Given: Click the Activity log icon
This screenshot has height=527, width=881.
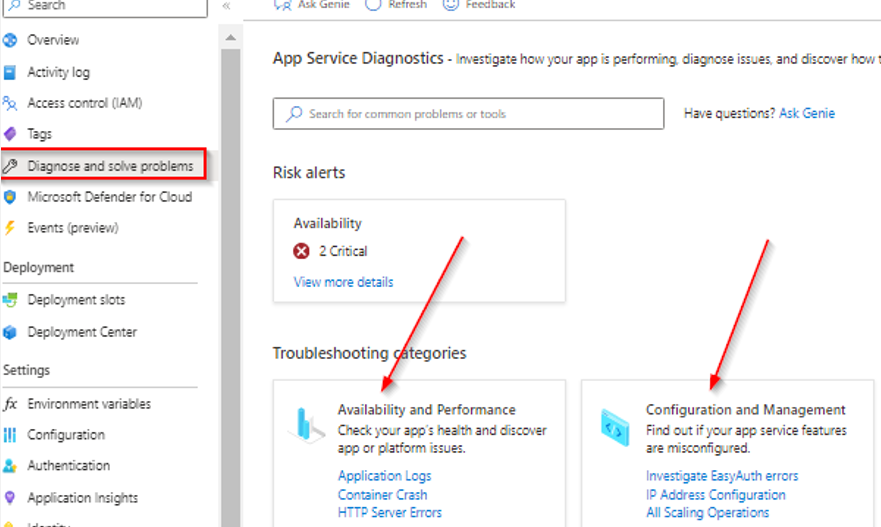Looking at the screenshot, I should click(x=10, y=72).
